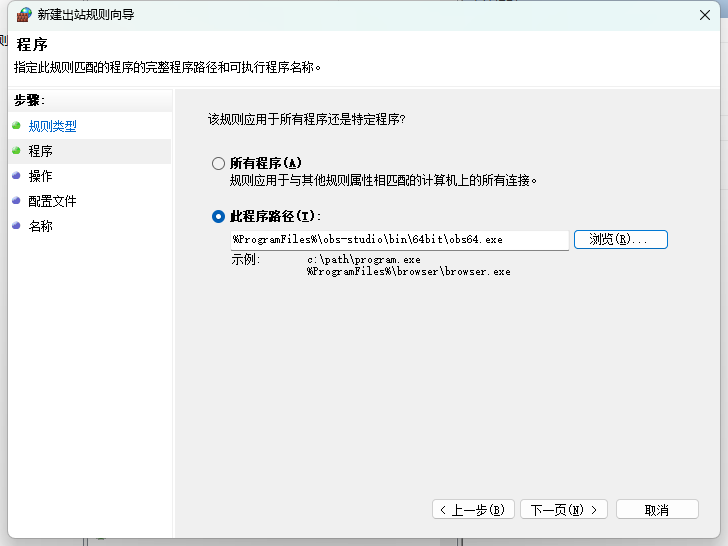The width and height of the screenshot is (728, 546).
Task: Go back with 上一步(B) button
Action: [473, 510]
